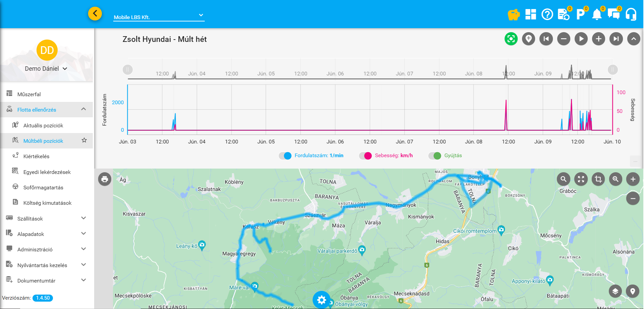
Task: Click the left timeline range slider handle
Action: [128, 70]
